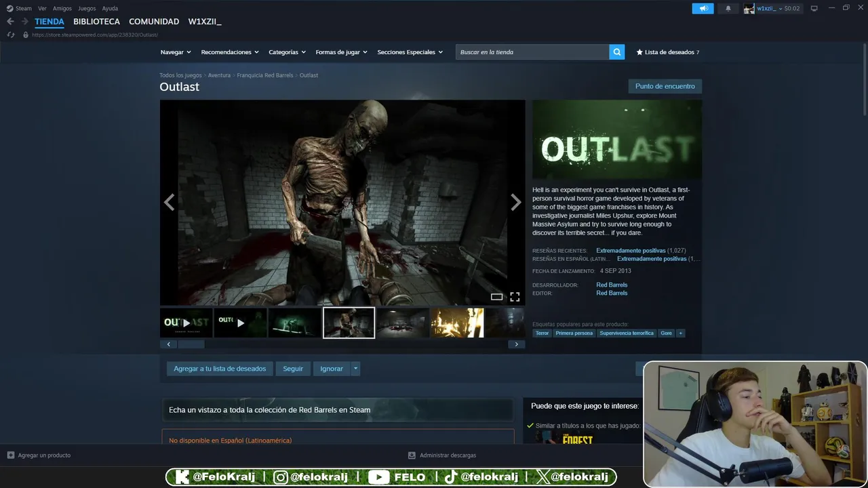Switch media viewer to fullscreen
Screen dimensions: 868x488
pyautogui.click(x=515, y=297)
